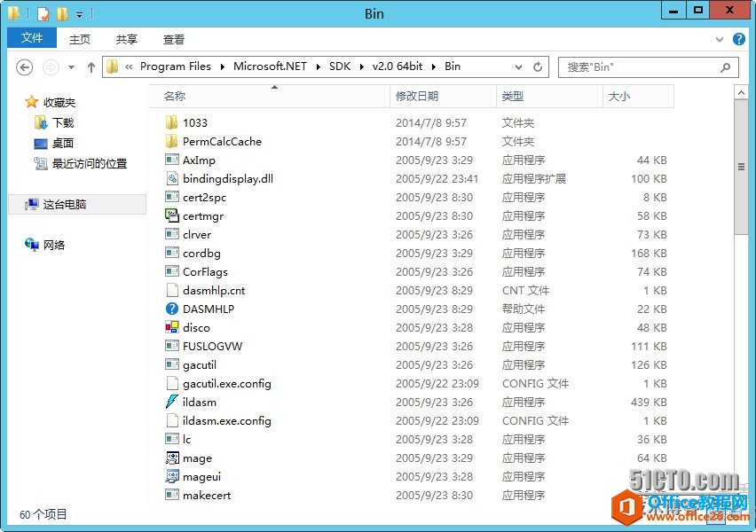Select 收藏夹 in the navigation pane
This screenshot has width=756, height=532.
click(x=59, y=102)
